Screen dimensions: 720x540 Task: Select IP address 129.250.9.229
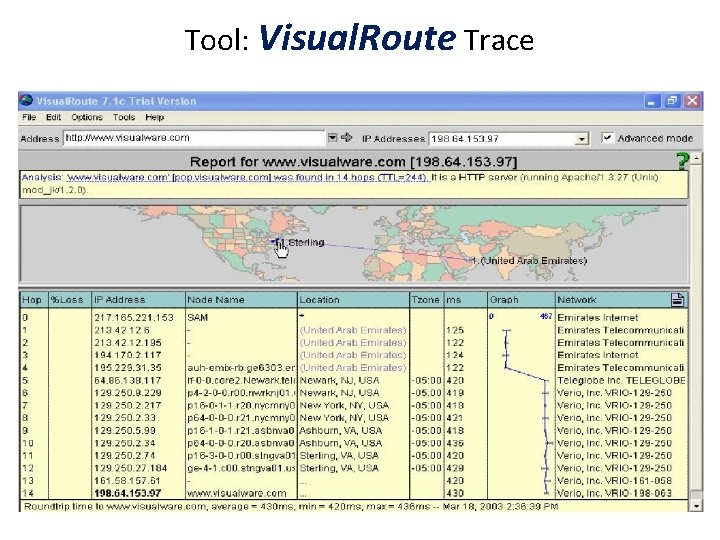(128, 393)
